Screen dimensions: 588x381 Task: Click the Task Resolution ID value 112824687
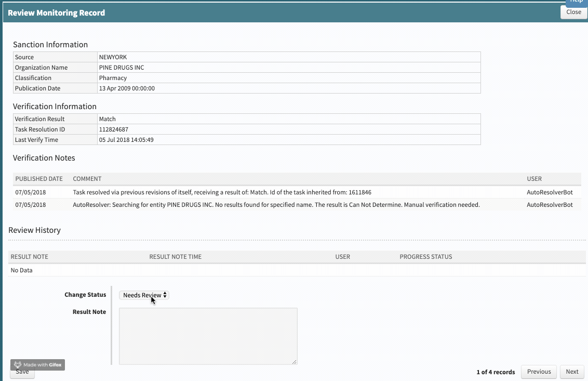(114, 129)
